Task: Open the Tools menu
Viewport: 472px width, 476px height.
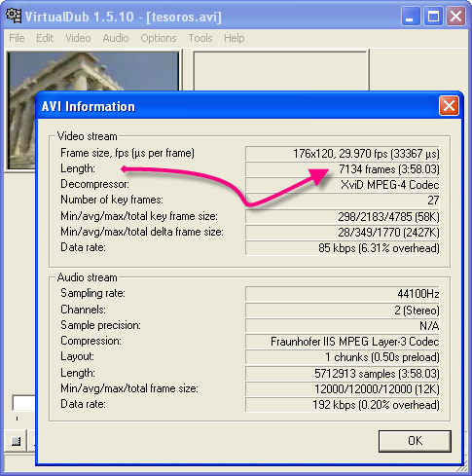Action: [200, 38]
